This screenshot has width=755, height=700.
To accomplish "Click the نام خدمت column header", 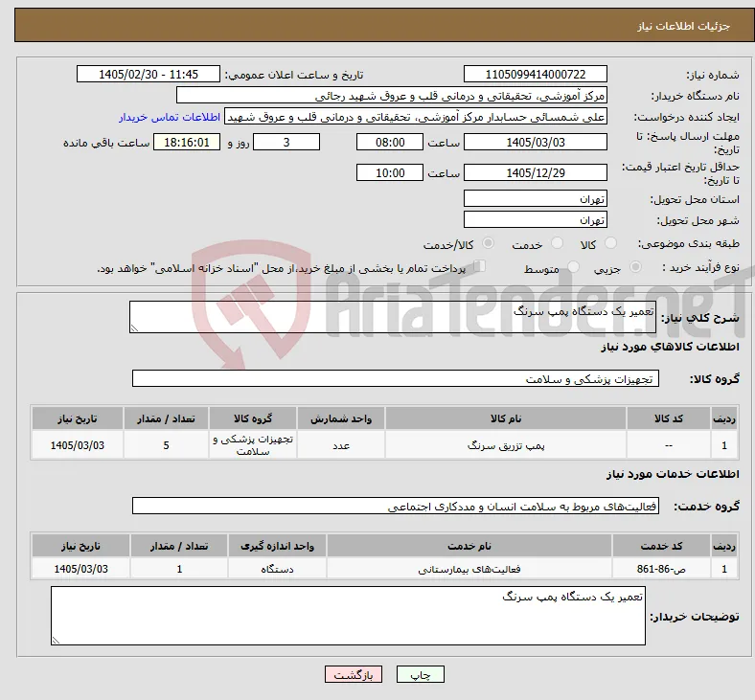I will click(469, 546).
